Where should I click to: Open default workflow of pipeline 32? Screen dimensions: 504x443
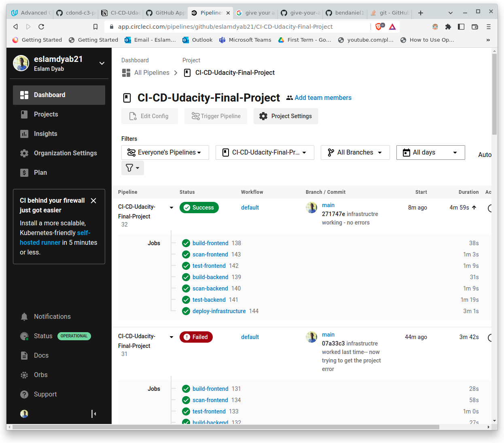[x=250, y=208]
